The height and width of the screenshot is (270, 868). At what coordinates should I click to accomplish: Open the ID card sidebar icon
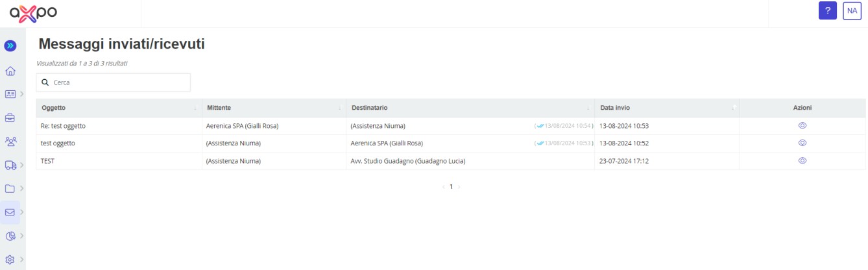point(10,94)
